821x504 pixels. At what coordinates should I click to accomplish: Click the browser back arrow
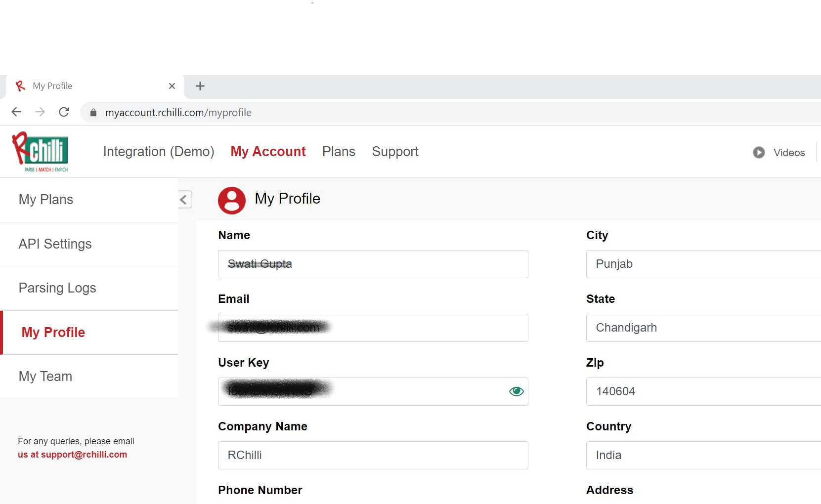(16, 112)
